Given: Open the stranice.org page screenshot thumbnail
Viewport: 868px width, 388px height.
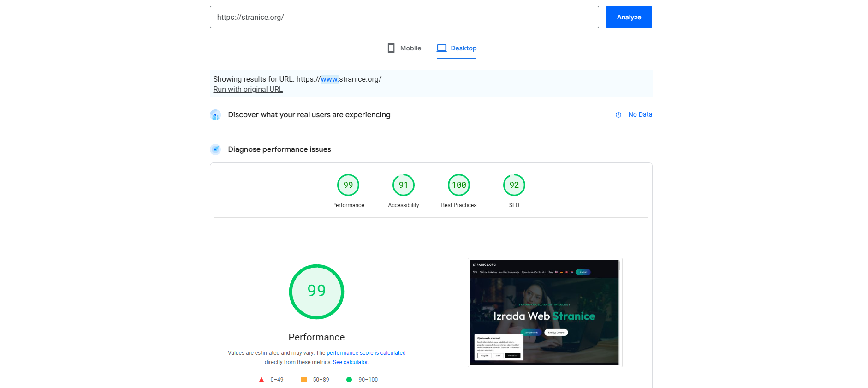Looking at the screenshot, I should [545, 312].
